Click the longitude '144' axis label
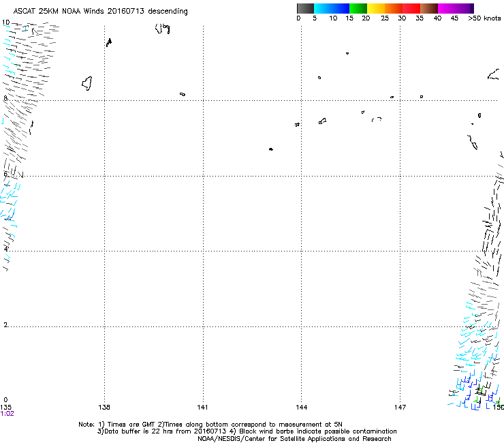The width and height of the screenshot is (504, 443). (x=302, y=408)
